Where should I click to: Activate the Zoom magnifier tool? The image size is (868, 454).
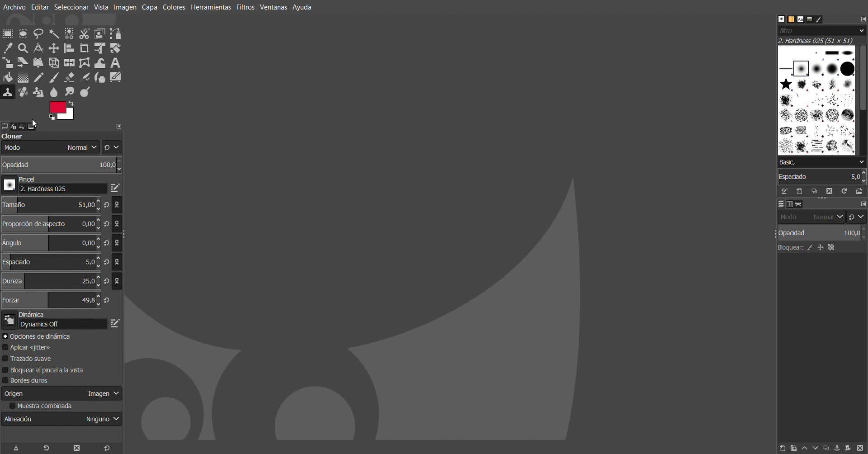click(23, 48)
